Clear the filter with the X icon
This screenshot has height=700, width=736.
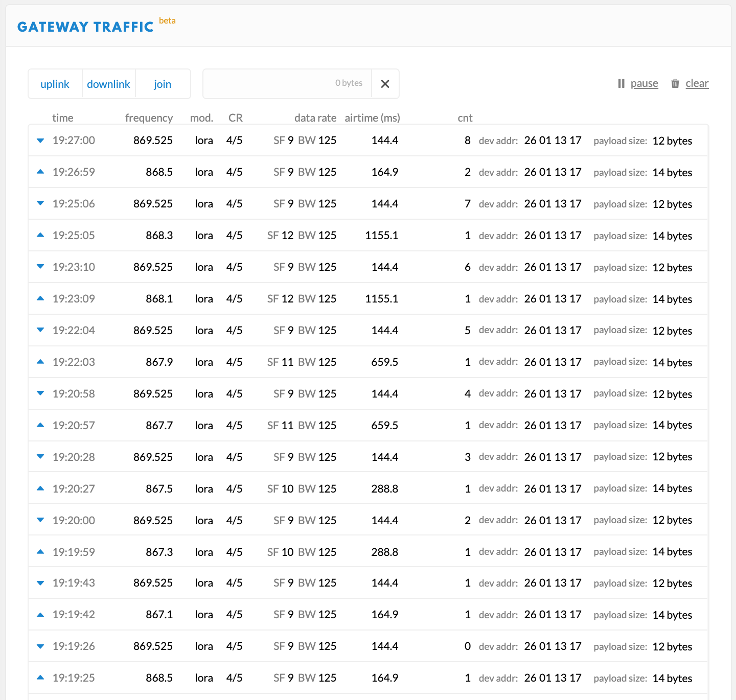pos(385,84)
